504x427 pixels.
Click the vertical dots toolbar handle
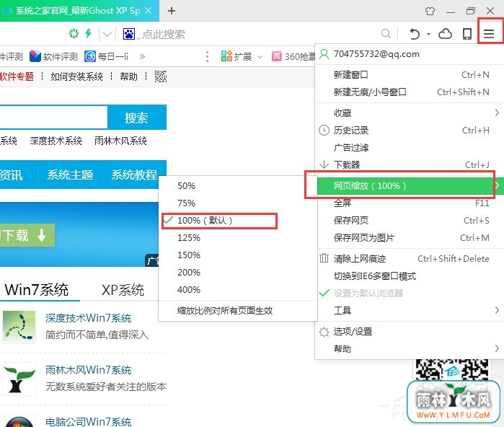208,56
